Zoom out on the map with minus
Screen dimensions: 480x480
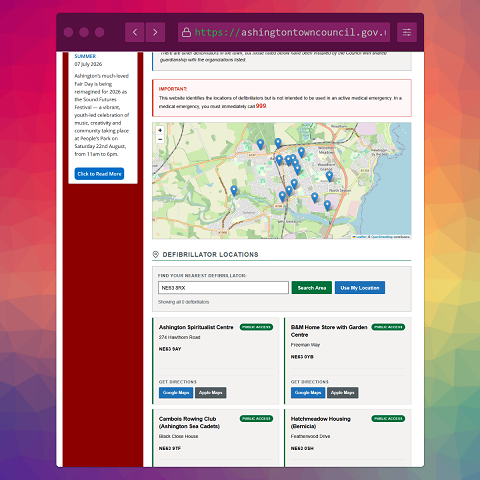pyautogui.click(x=160, y=139)
